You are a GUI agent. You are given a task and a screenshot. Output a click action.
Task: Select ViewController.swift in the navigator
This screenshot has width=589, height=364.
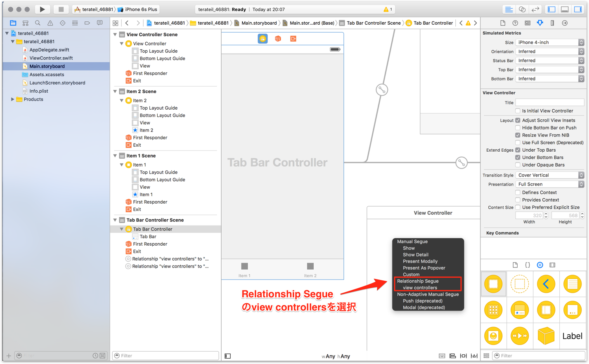(x=51, y=58)
